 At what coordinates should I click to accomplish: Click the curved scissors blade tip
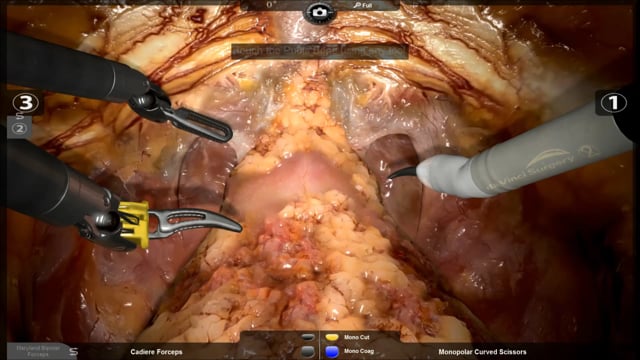[x=402, y=173]
